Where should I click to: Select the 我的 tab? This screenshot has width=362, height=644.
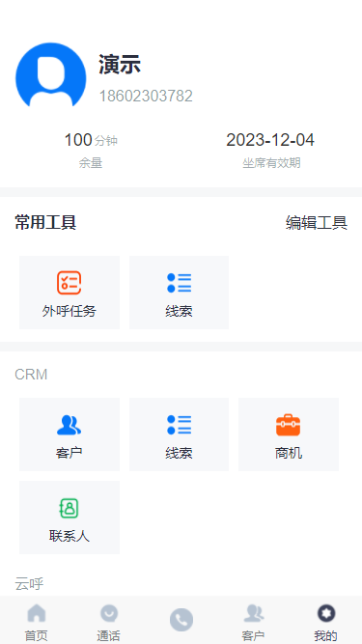pyautogui.click(x=326, y=622)
